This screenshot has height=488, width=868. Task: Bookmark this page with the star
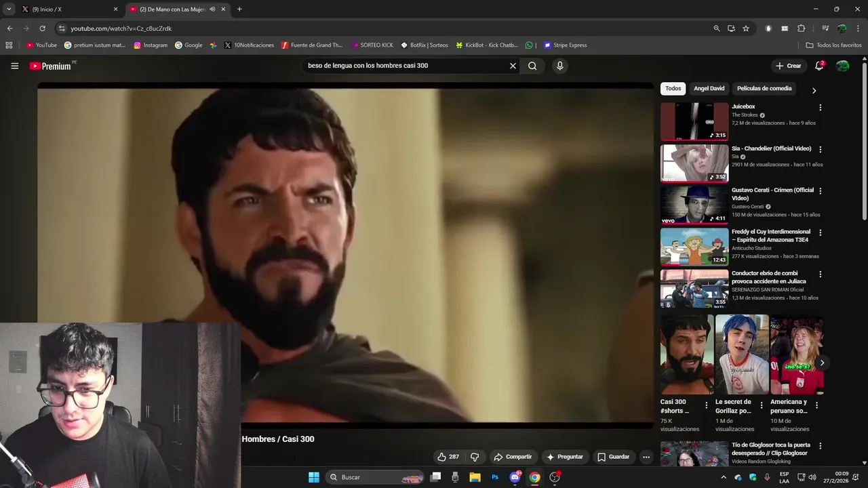click(746, 28)
